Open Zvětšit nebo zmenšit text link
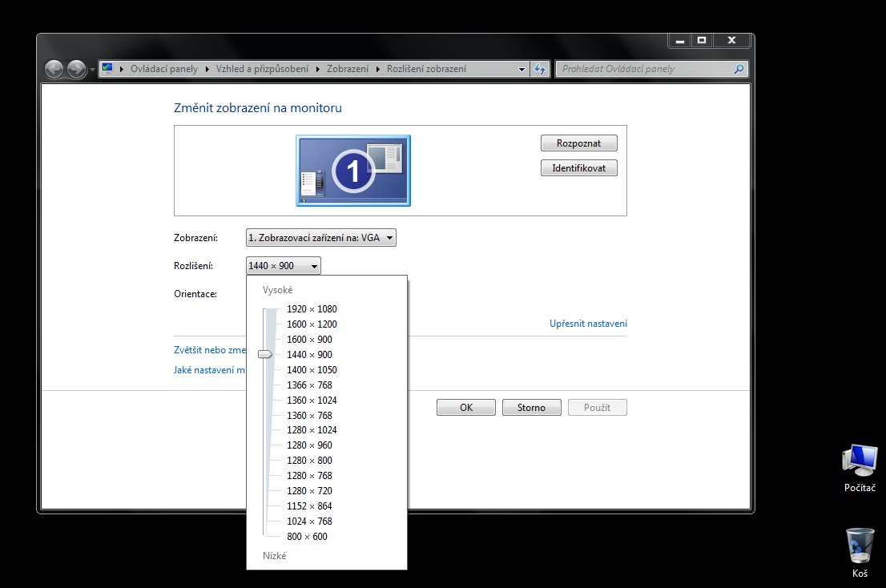The height and width of the screenshot is (588, 886). pyautogui.click(x=210, y=350)
